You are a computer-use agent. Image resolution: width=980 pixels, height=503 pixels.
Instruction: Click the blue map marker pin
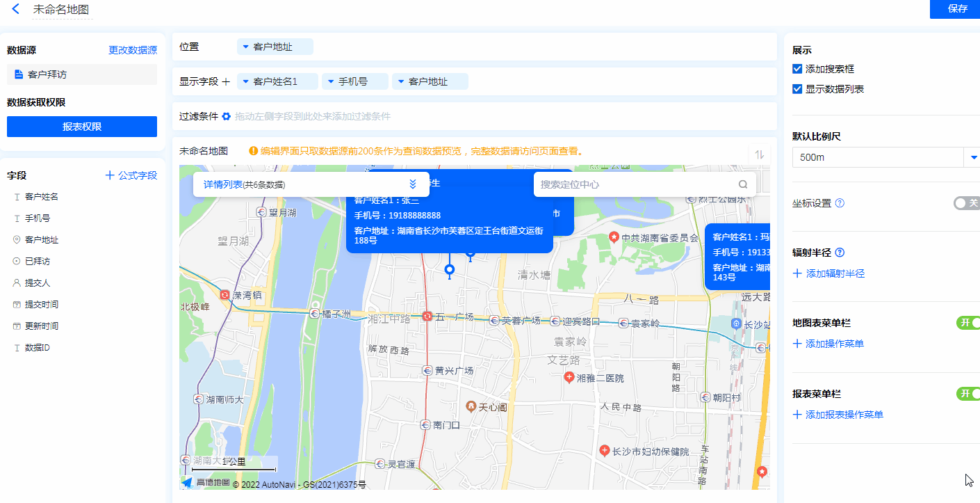point(449,270)
